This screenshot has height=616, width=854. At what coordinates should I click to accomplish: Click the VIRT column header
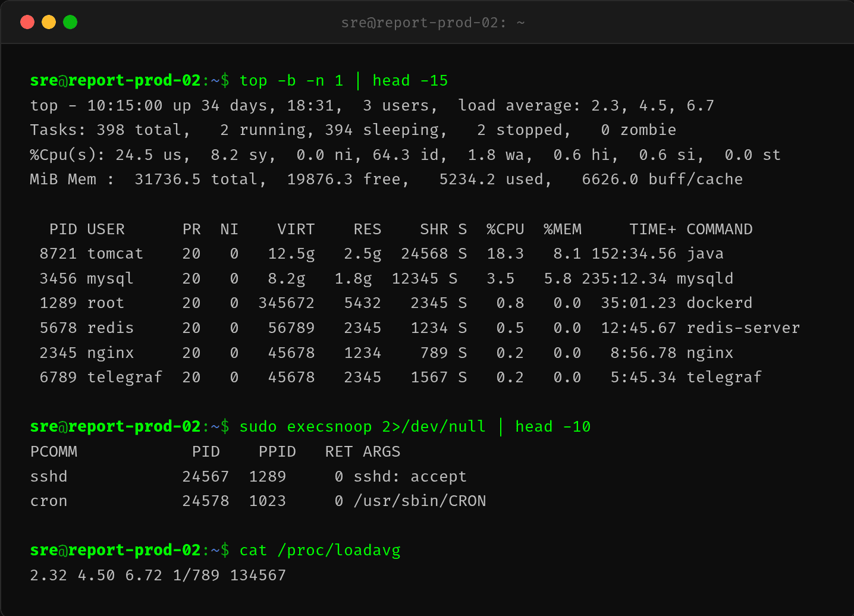[x=296, y=230]
